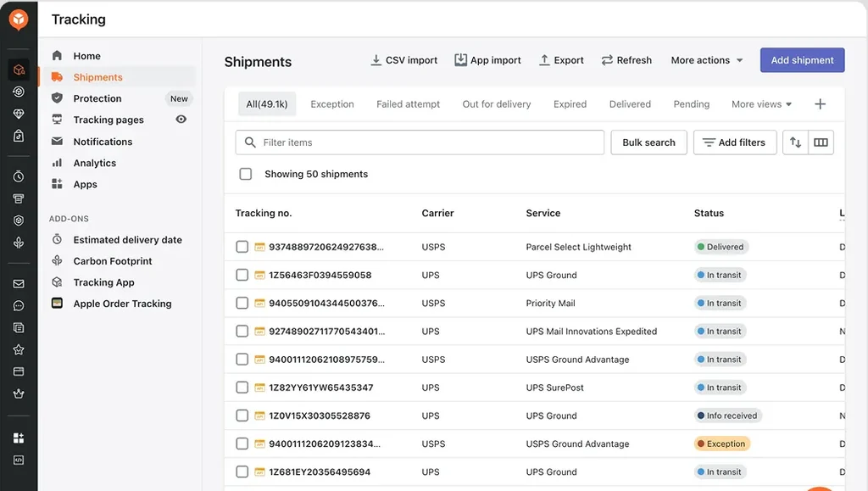Open tracking number 1Z56463F0394559058
The width and height of the screenshot is (868, 491).
[320, 275]
